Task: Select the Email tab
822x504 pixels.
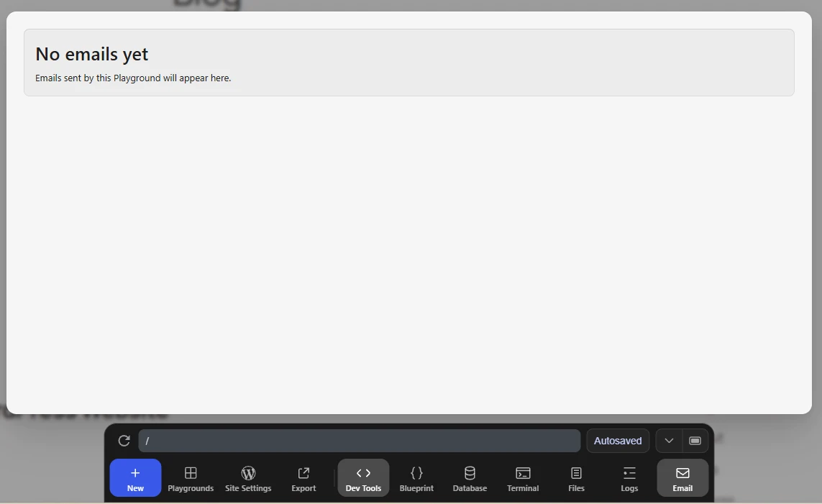Action: tap(682, 478)
